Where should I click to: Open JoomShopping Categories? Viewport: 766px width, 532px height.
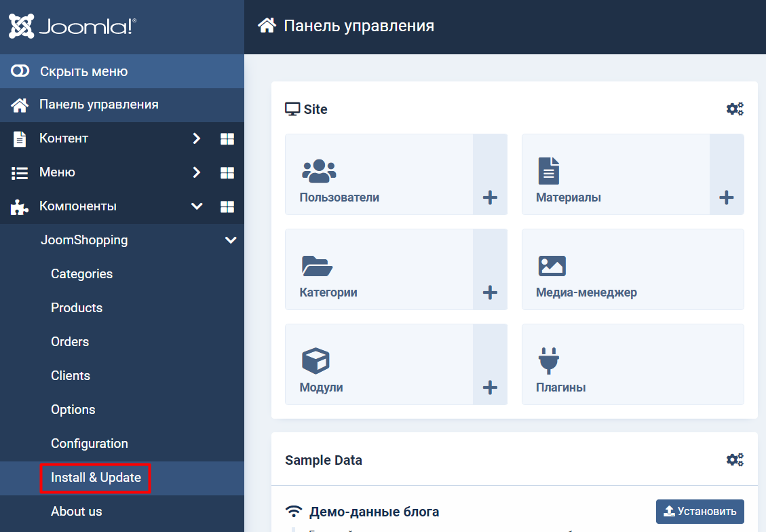(81, 274)
